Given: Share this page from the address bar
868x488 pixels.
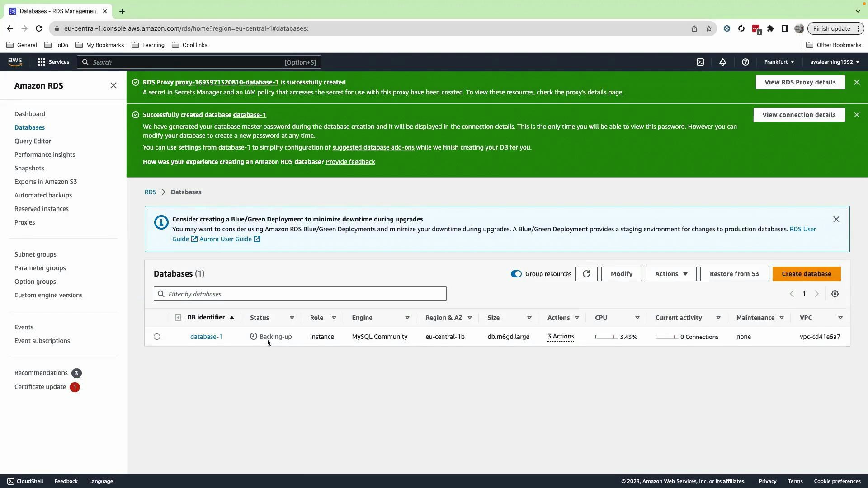Looking at the screenshot, I should pyautogui.click(x=694, y=28).
